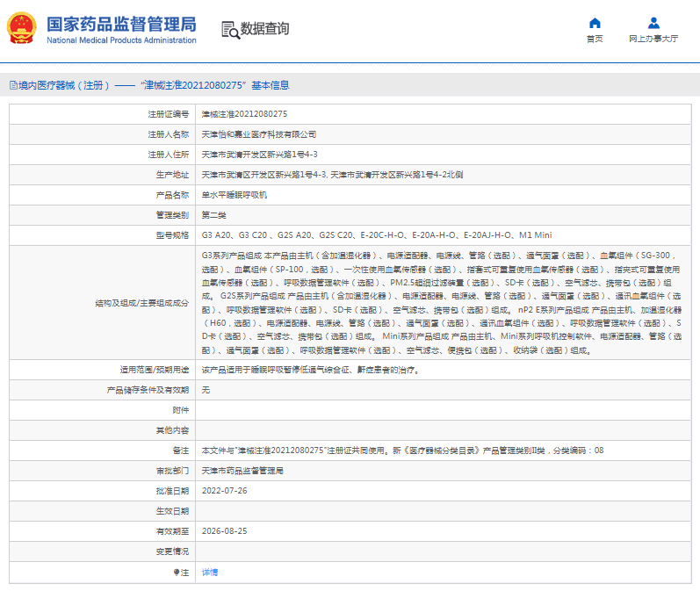
Task: Click the 变更情况 row label
Action: point(172,551)
